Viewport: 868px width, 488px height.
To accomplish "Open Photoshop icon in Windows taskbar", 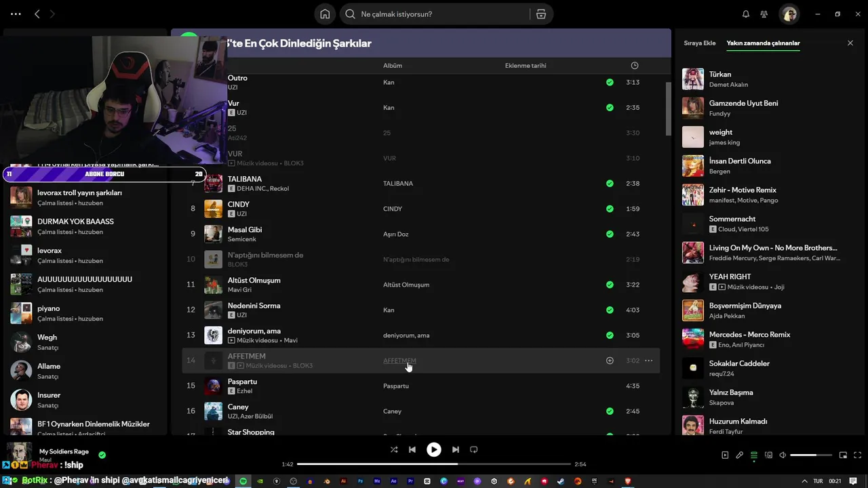I will (361, 481).
